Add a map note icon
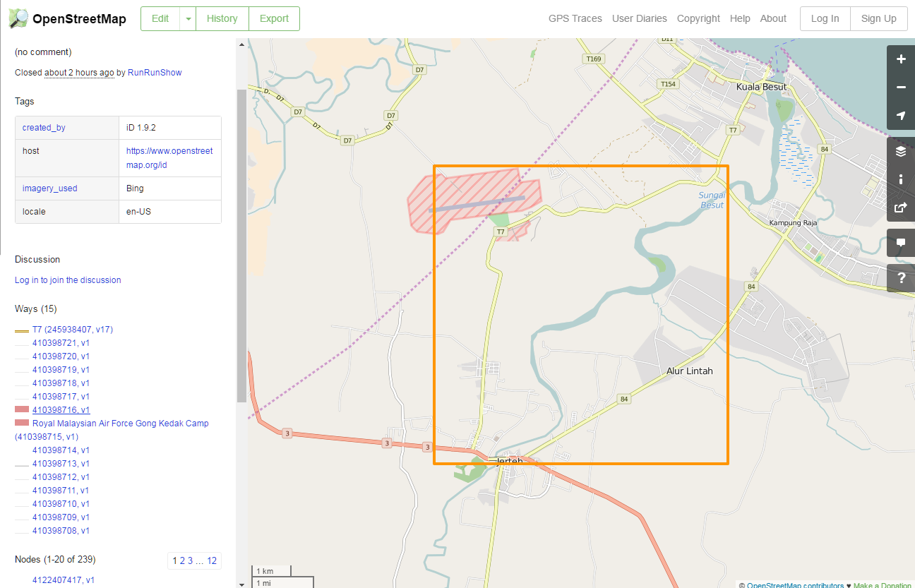This screenshot has width=915, height=588. click(x=901, y=243)
